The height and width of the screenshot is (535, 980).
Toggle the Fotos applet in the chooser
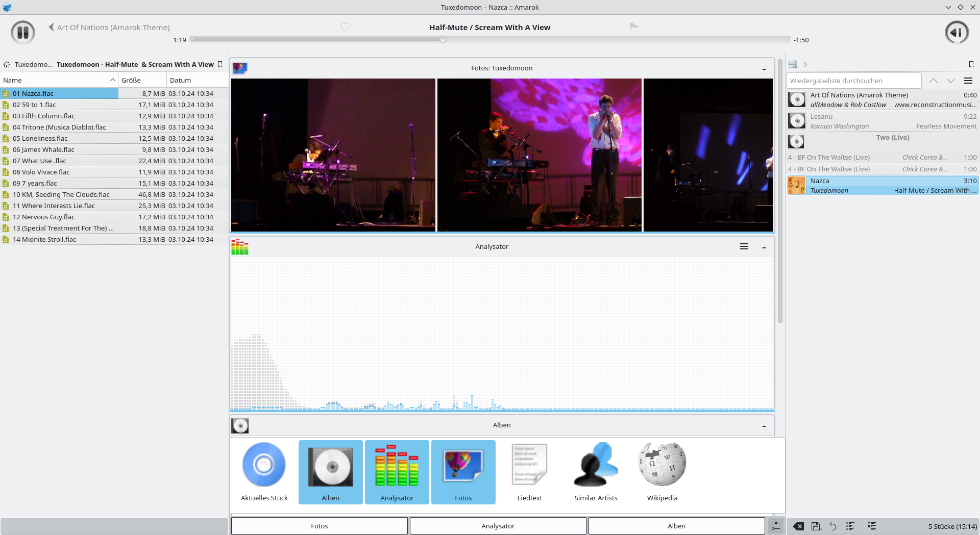point(463,472)
